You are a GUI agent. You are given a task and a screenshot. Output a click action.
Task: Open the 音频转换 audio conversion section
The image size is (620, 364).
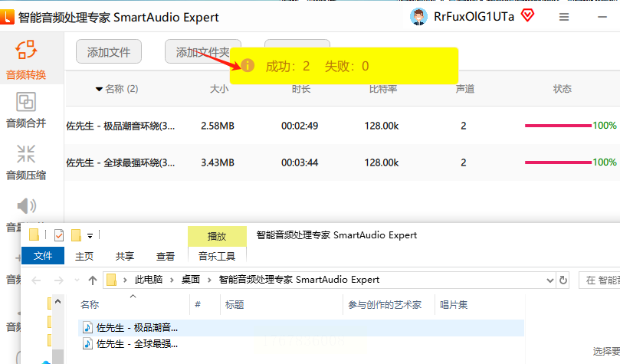26,60
